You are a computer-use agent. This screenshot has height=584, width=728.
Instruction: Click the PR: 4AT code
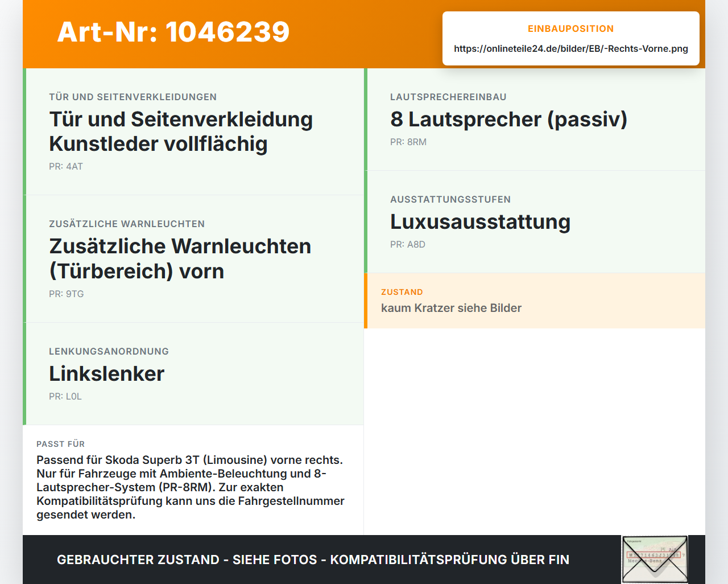pyautogui.click(x=66, y=166)
